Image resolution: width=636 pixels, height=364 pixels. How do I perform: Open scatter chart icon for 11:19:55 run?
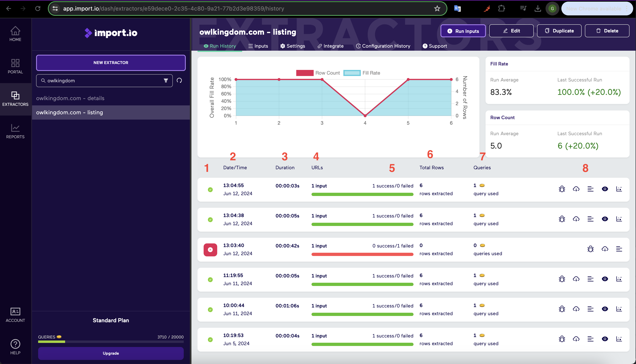(x=619, y=279)
